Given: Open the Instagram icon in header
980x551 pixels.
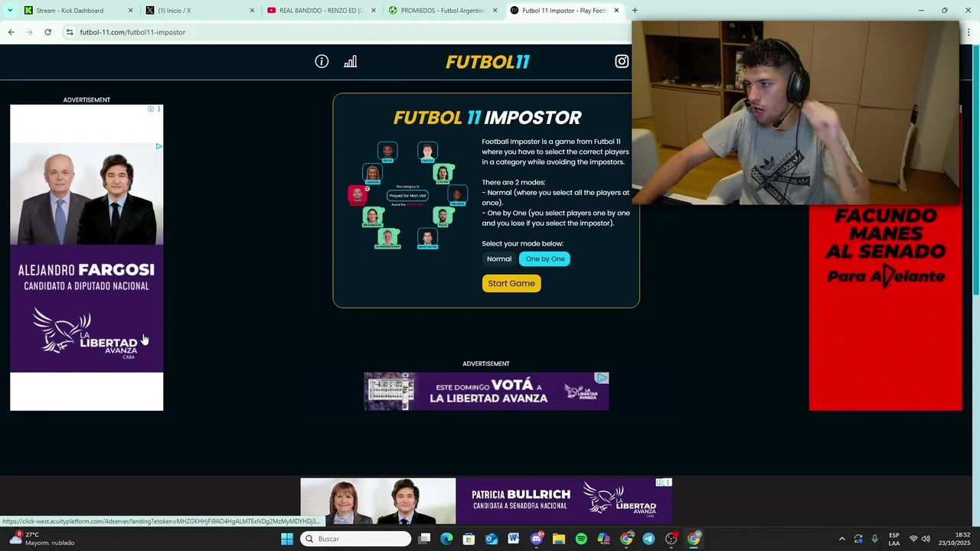Looking at the screenshot, I should pyautogui.click(x=622, y=61).
